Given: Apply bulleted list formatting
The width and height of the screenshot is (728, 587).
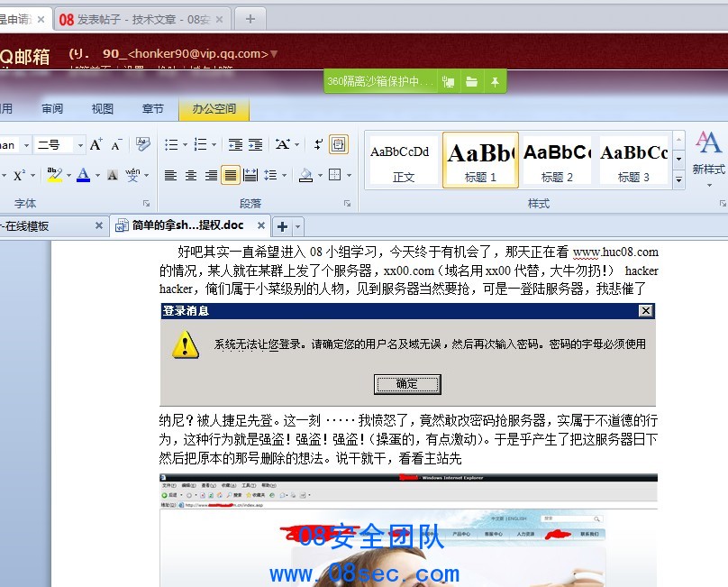Looking at the screenshot, I should tap(171, 144).
